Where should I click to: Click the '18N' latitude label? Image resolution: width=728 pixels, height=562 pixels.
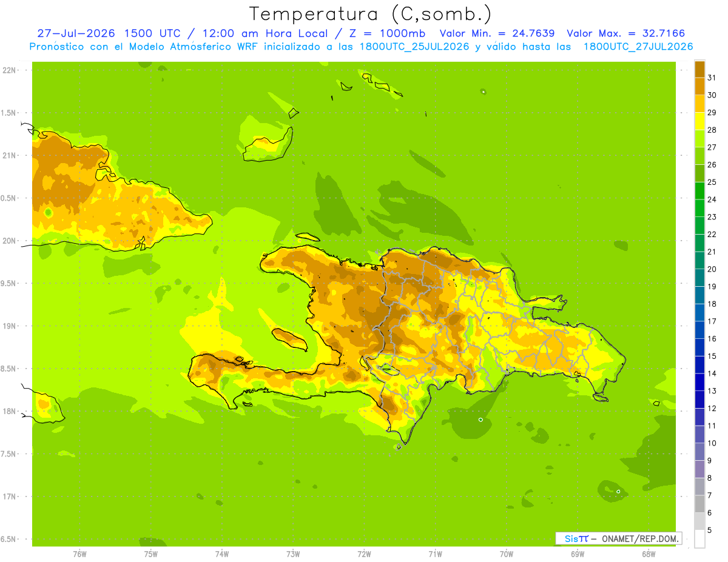(10, 412)
